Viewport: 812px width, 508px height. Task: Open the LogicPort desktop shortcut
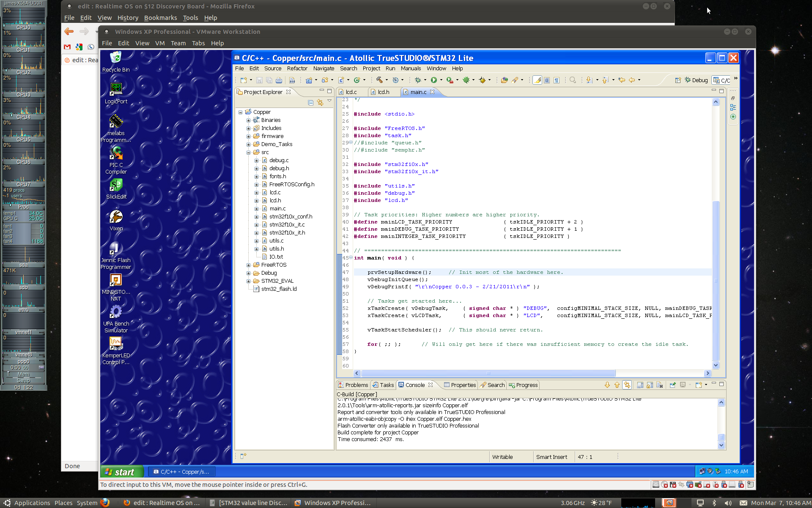[x=116, y=93]
